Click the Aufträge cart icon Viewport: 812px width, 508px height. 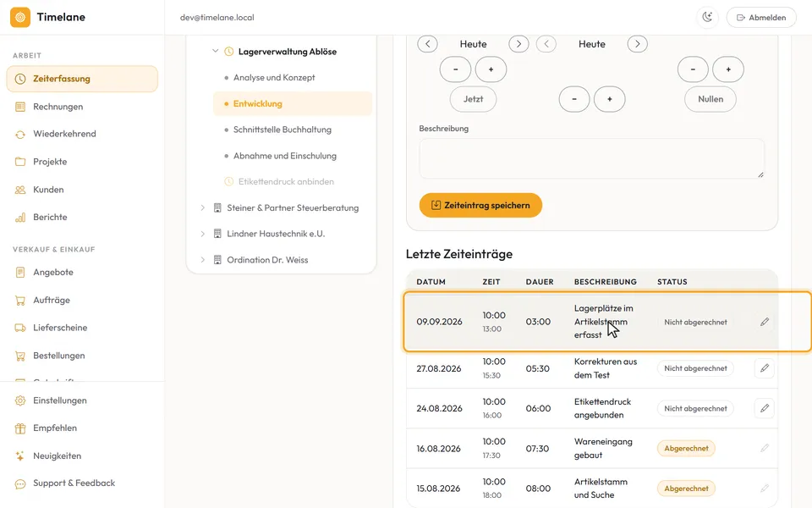pos(20,300)
